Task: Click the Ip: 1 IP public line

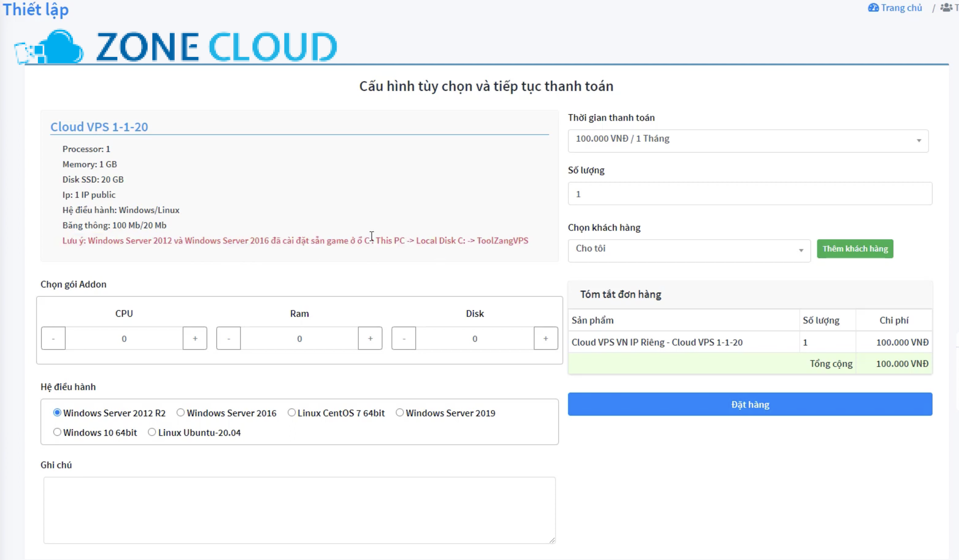Action: point(89,195)
